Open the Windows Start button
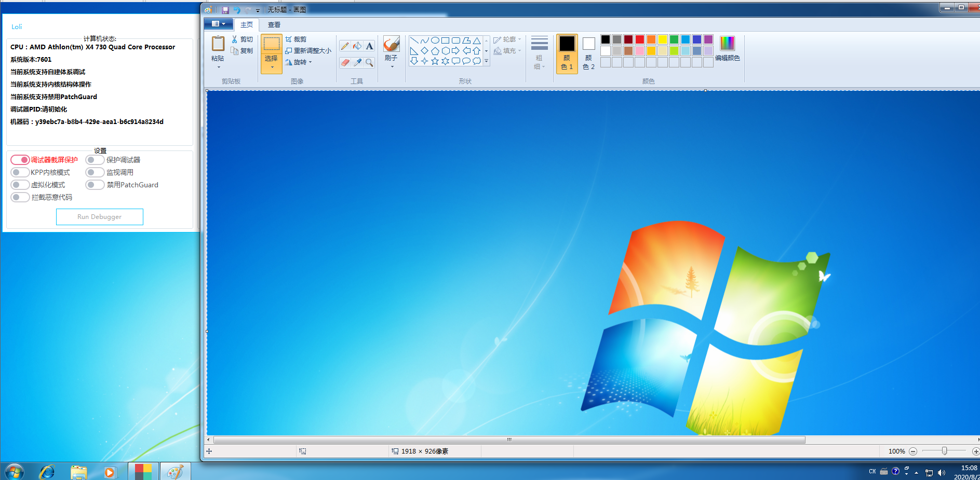Screen dimensions: 980x480 pos(14,471)
